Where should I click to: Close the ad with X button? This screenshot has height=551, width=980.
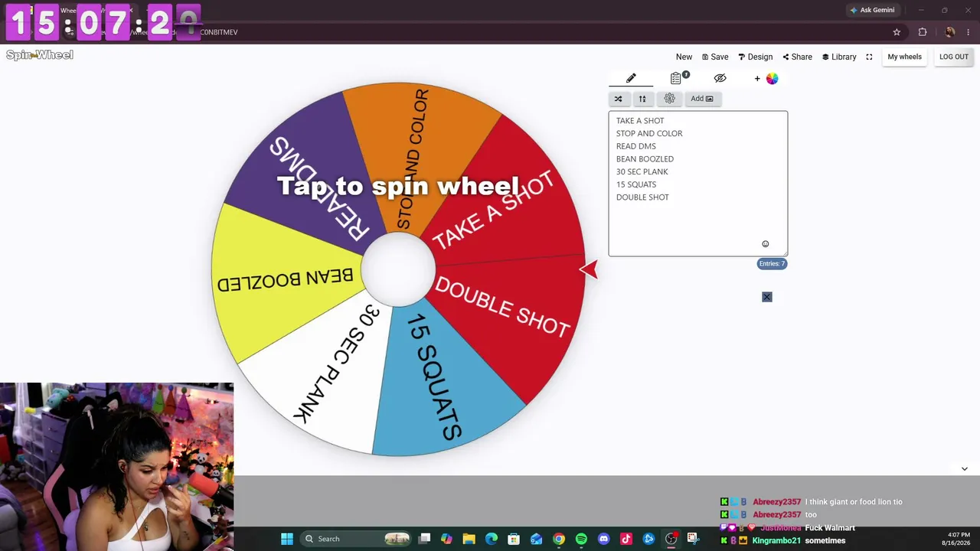click(x=767, y=297)
